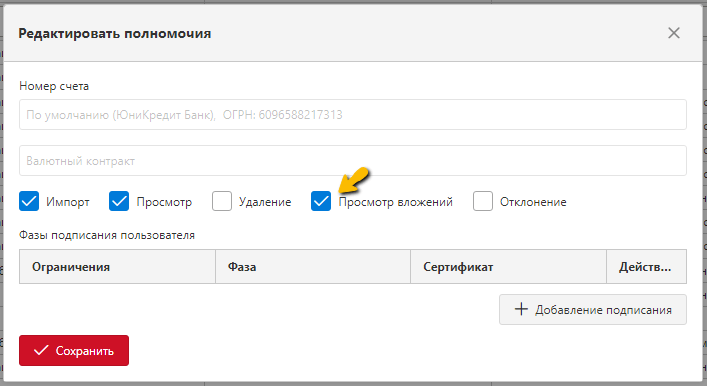
Task: Close the Редактировать полномочия dialog
Action: point(674,33)
